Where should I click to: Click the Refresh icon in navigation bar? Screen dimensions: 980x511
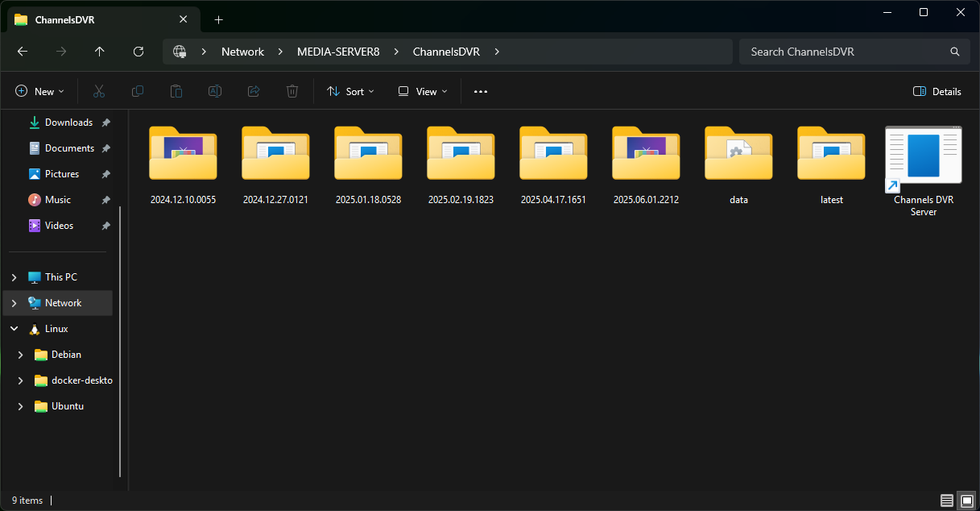(139, 52)
